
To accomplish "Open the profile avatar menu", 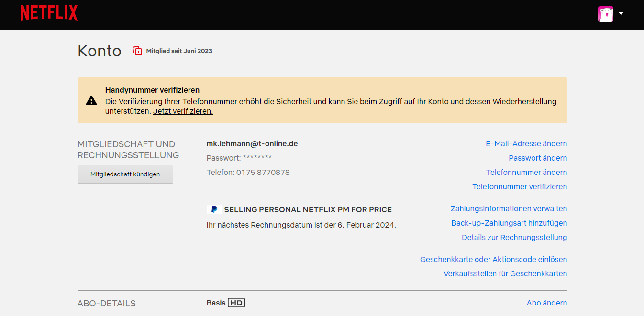I will [605, 14].
